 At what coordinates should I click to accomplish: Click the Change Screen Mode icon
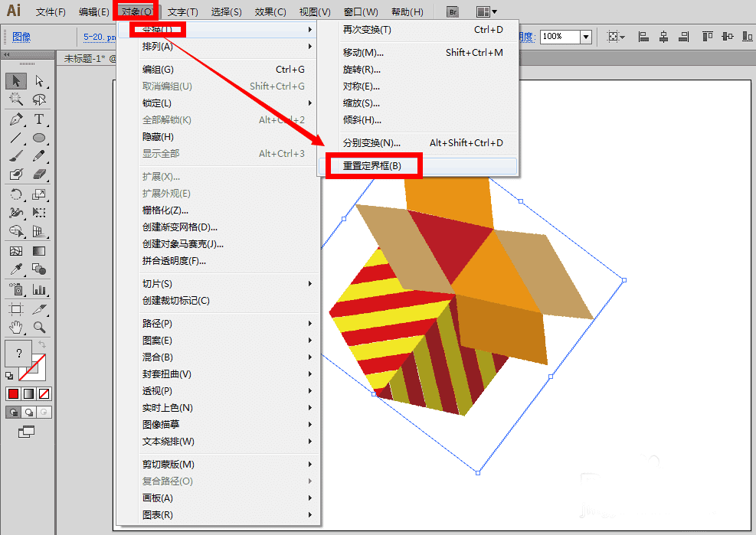point(26,432)
